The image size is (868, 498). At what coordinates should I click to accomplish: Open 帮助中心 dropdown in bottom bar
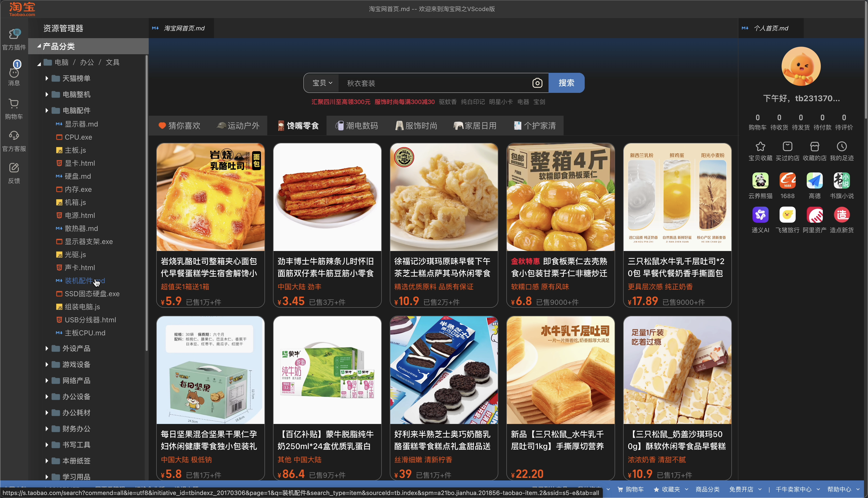pos(843,489)
